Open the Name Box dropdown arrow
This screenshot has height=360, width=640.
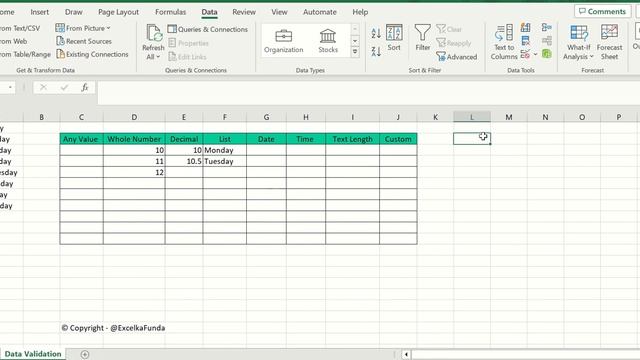10,87
